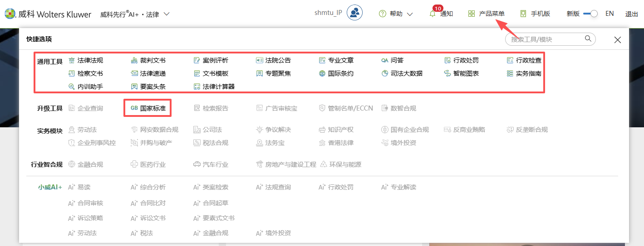The height and width of the screenshot is (246, 644).
Task: Switch language to EN
Action: coord(610,14)
